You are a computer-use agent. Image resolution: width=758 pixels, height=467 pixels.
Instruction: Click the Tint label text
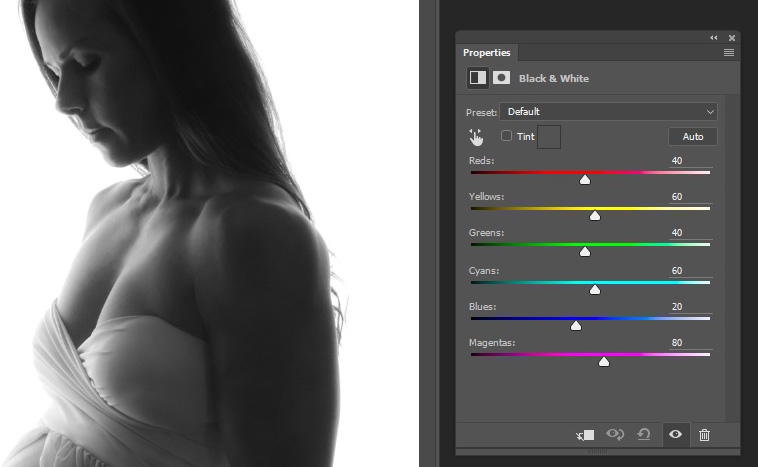click(525, 137)
